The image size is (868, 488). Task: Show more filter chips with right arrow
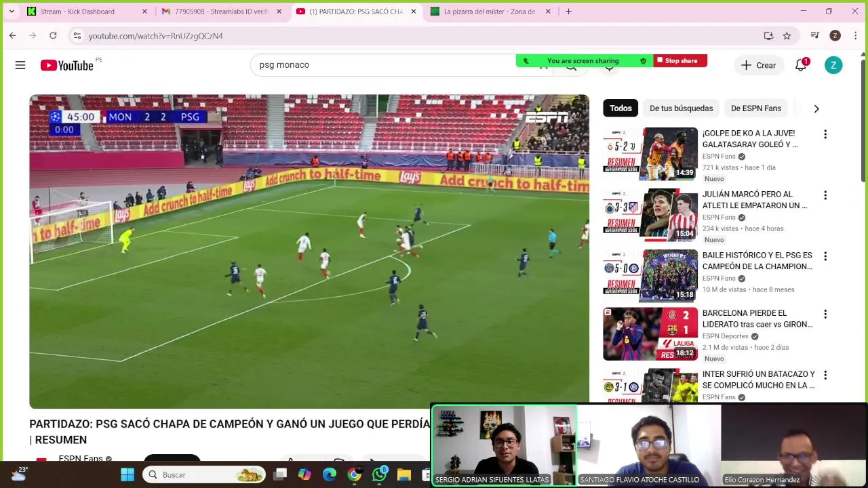pyautogui.click(x=816, y=108)
